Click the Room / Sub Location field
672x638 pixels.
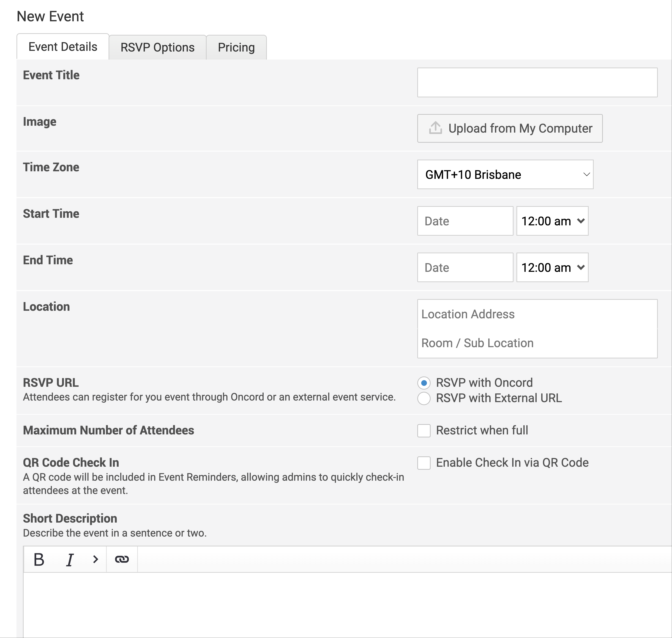[537, 343]
